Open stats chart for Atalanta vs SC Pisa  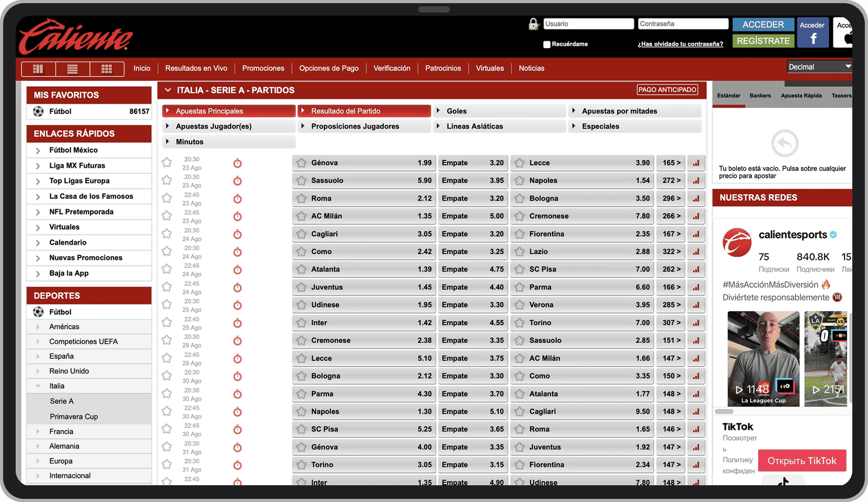[696, 270]
